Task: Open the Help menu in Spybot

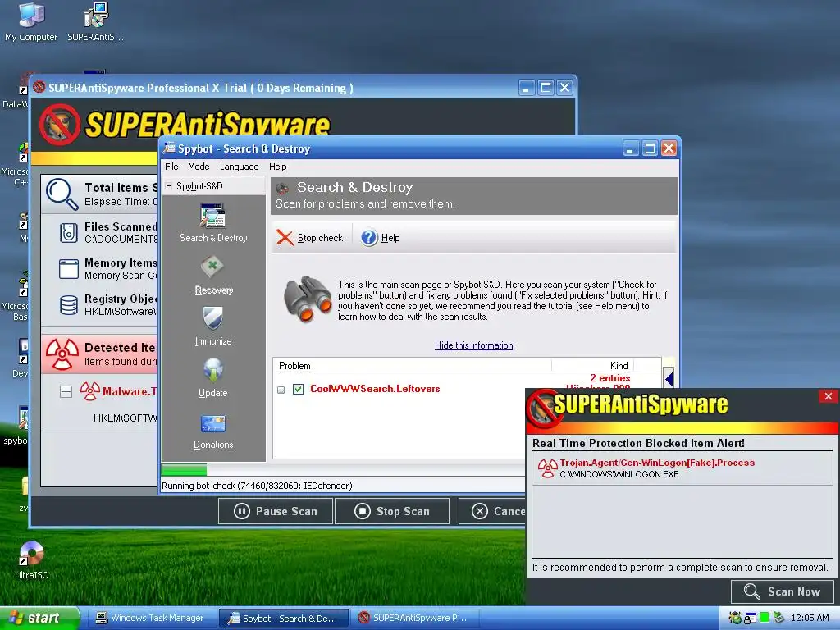Action: (x=277, y=167)
